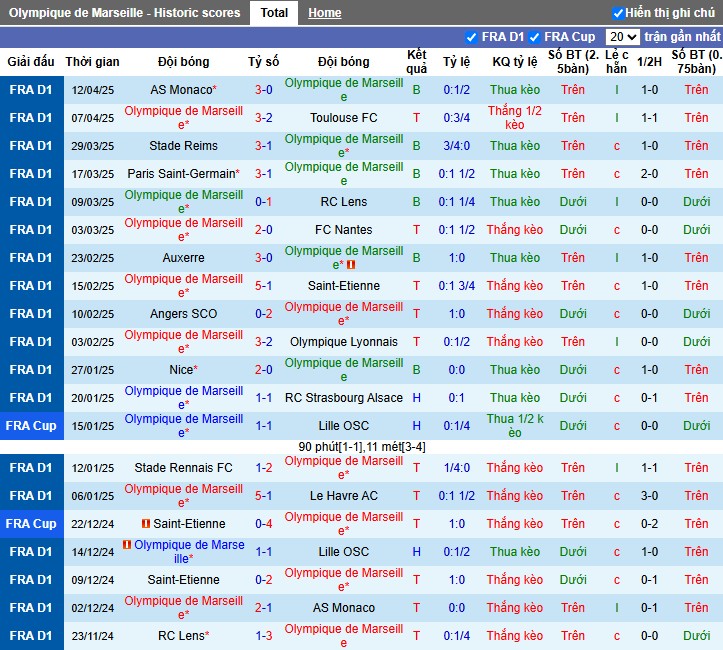The width and height of the screenshot is (723, 650).
Task: Open RC Lens team on 09/03/25 row
Action: click(x=344, y=202)
